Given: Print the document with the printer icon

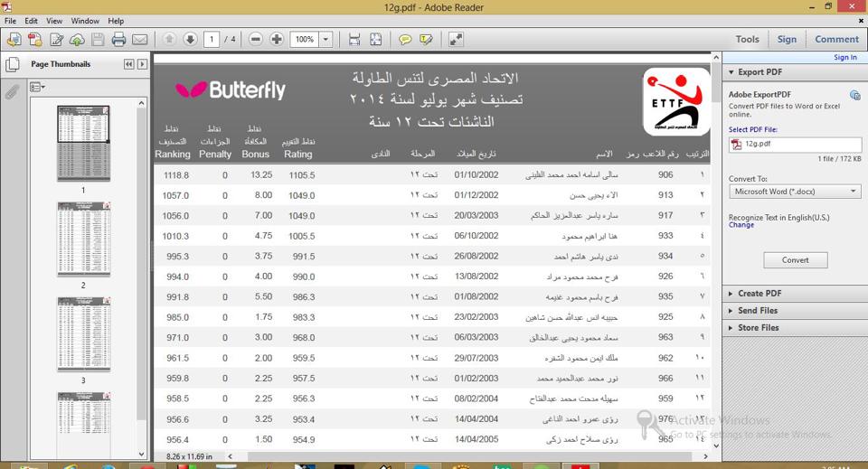Looking at the screenshot, I should (118, 39).
